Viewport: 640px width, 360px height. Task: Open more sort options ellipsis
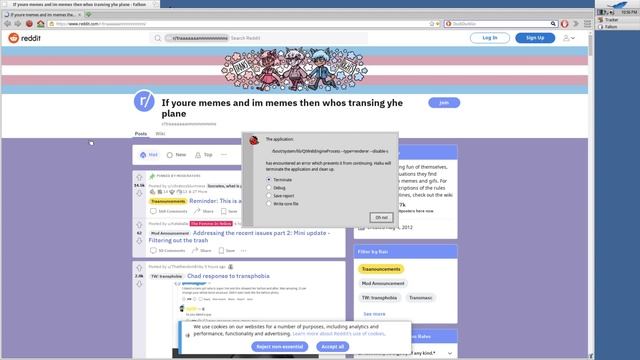tap(224, 155)
